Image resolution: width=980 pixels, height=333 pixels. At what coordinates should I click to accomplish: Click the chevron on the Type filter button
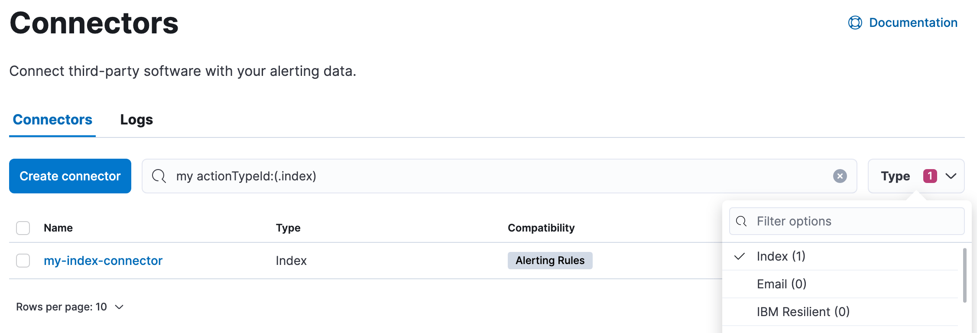tap(952, 176)
